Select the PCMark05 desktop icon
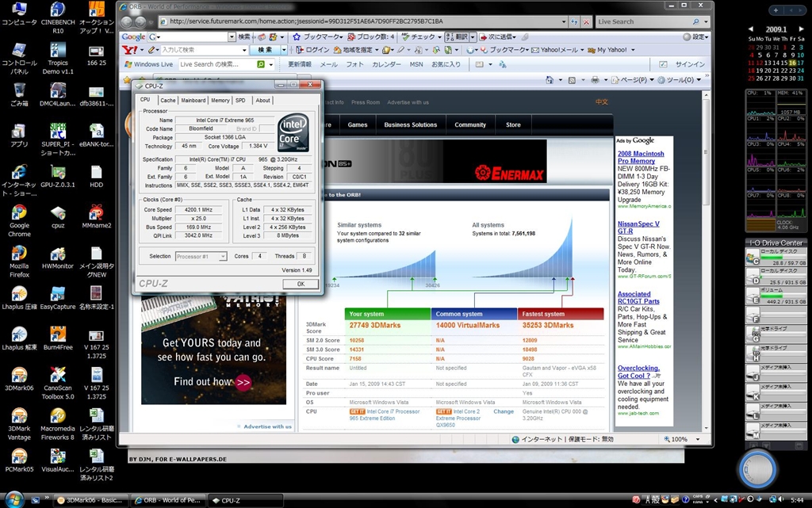The height and width of the screenshot is (508, 812). [19, 460]
